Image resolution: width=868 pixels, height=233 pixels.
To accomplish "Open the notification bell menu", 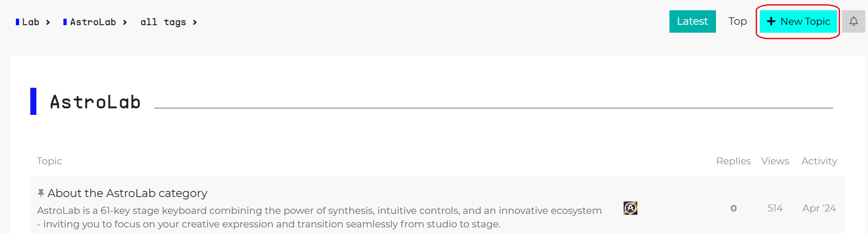I will click(853, 21).
